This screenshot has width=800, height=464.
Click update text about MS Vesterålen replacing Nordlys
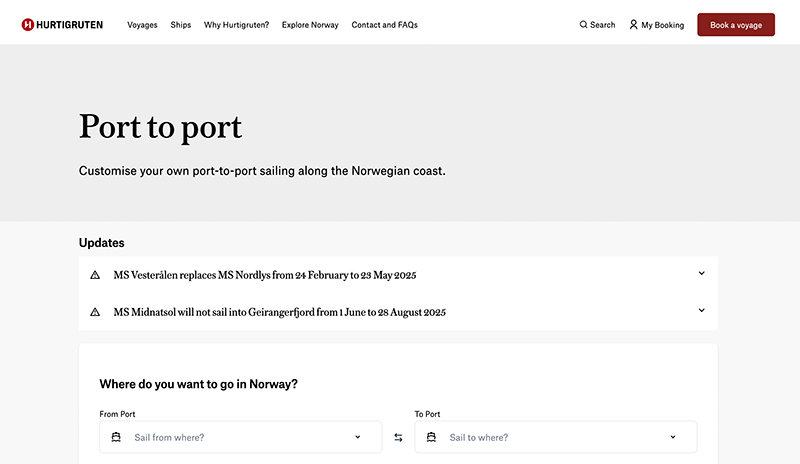pyautogui.click(x=265, y=275)
